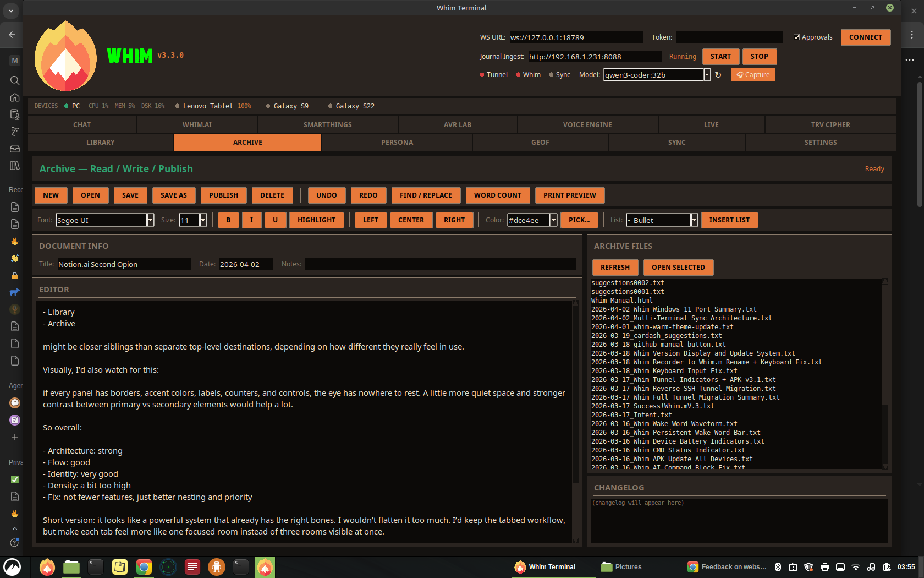Open the inbox tray icon in the sidebar

[x=14, y=149]
